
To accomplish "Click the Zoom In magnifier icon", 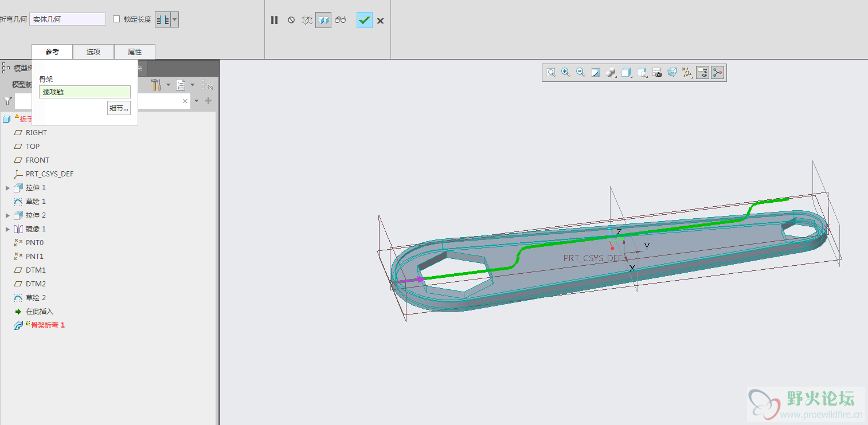I will (x=566, y=73).
